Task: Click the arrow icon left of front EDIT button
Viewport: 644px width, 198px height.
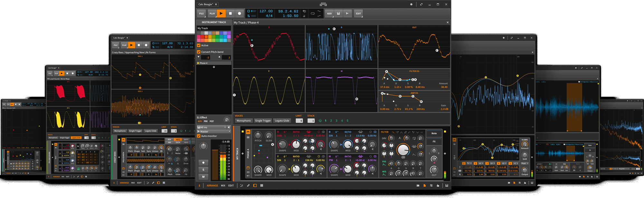Action: [x=347, y=14]
